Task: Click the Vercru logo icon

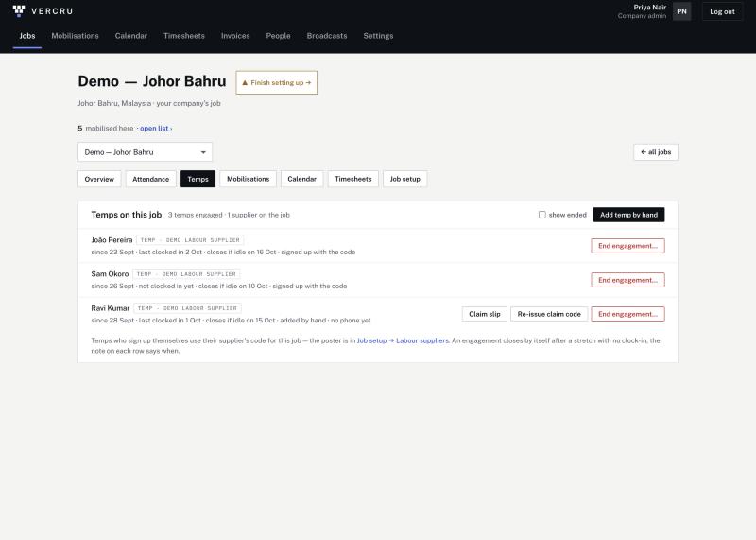Action: coord(19,11)
